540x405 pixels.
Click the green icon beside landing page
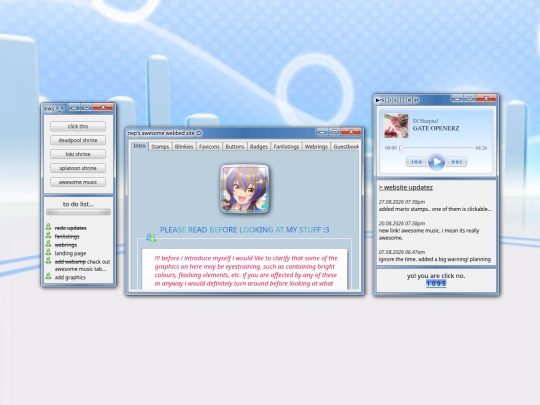[49, 252]
